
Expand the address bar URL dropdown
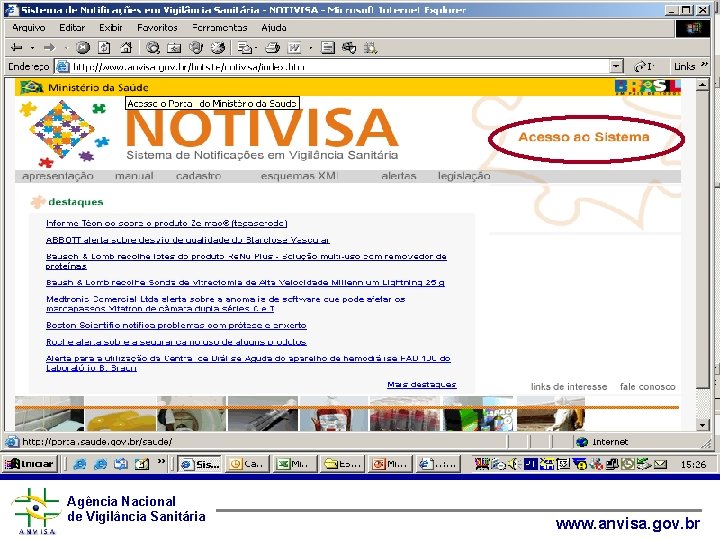[616, 67]
